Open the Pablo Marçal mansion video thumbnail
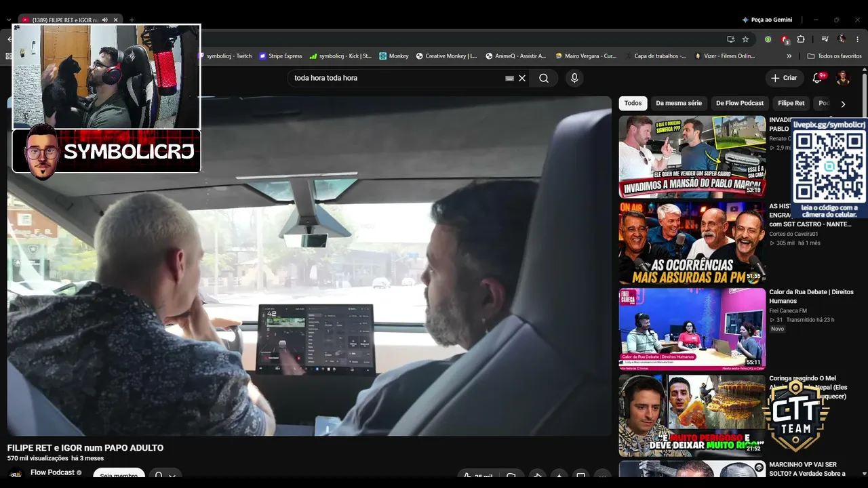Viewport: 868px width, 488px height. [692, 157]
